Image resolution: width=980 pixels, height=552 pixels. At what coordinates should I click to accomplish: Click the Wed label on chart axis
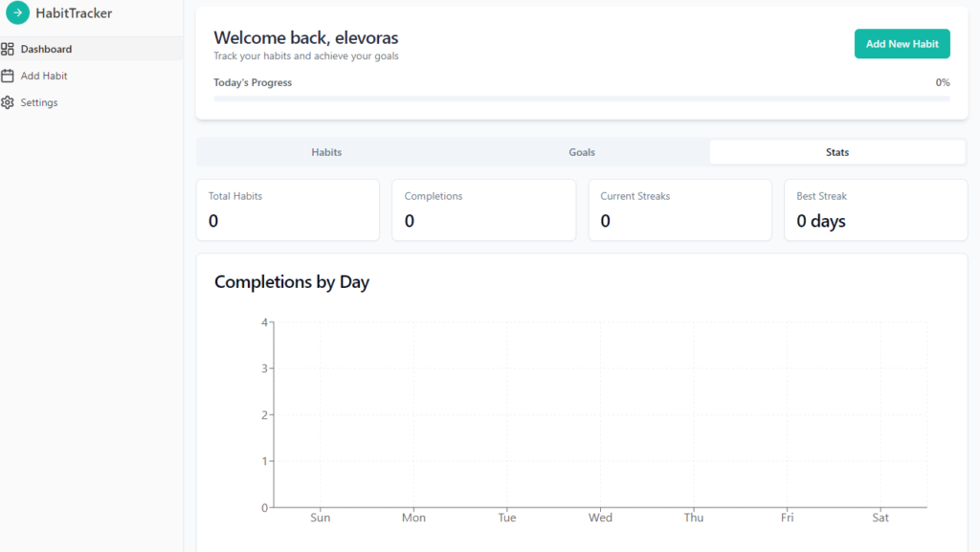pos(600,518)
